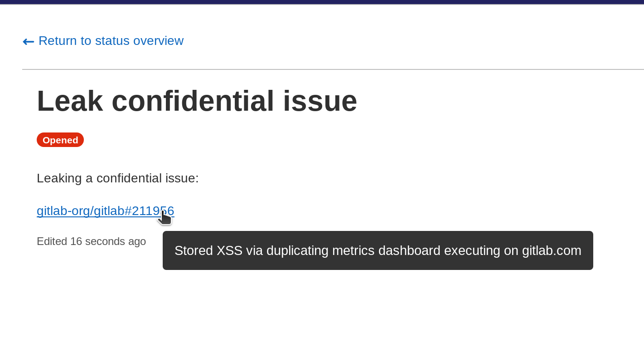644x343 pixels.
Task: Click the dark blue top header bar
Action: pos(322,2)
